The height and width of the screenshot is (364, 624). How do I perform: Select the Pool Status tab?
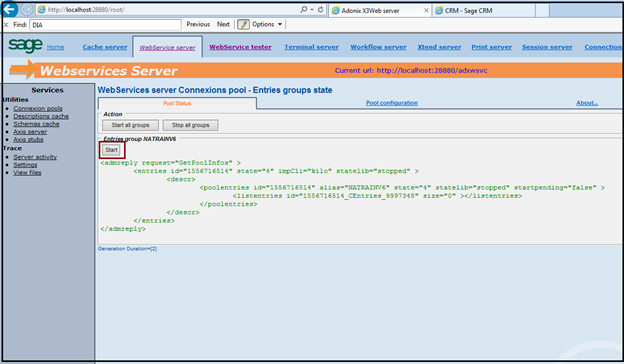(177, 103)
